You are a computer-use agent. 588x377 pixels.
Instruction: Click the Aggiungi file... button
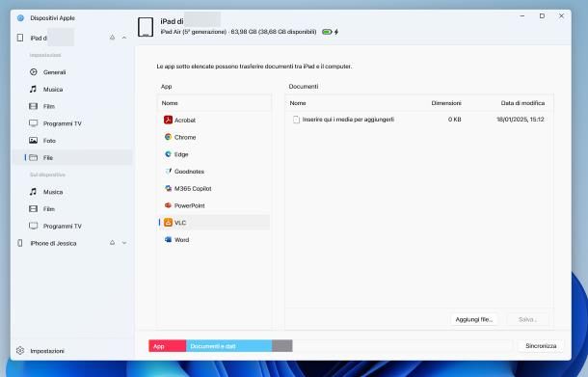(474, 319)
